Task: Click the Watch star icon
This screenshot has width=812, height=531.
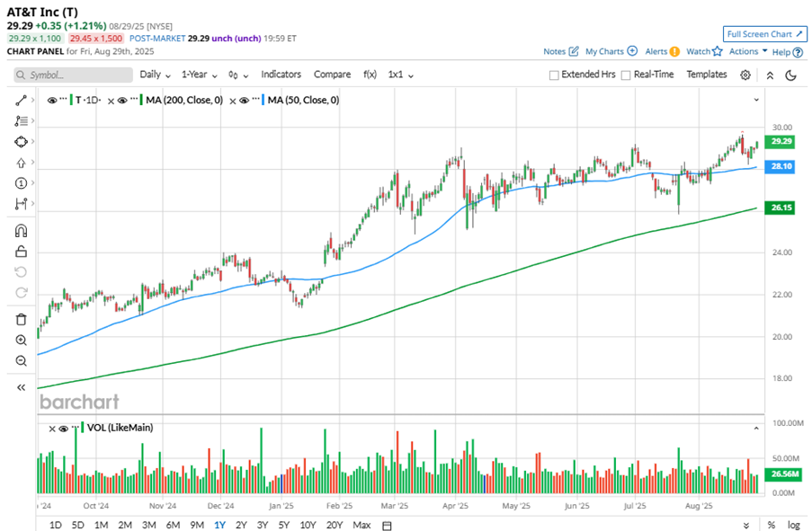Action: pos(718,51)
